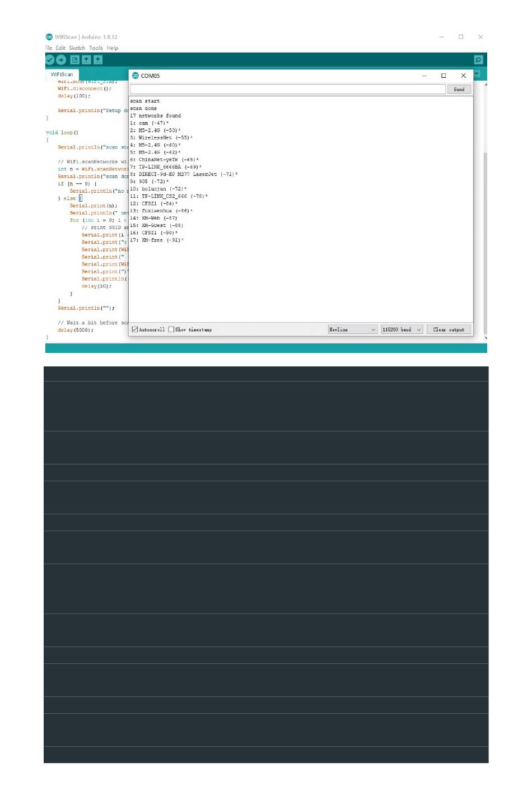Screen dimensions: 532x795
Task: Click the Upload arrow icon in Arduino toolbar
Action: click(61, 60)
